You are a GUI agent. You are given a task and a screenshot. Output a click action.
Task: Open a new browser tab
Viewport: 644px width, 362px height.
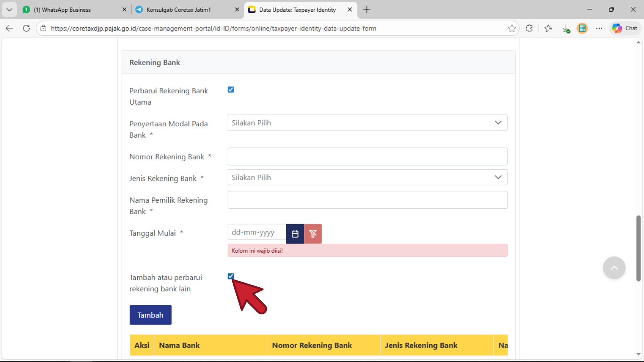(366, 10)
